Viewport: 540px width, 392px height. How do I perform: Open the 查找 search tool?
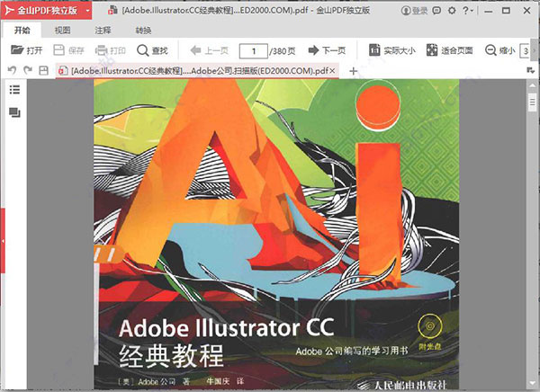coord(152,50)
